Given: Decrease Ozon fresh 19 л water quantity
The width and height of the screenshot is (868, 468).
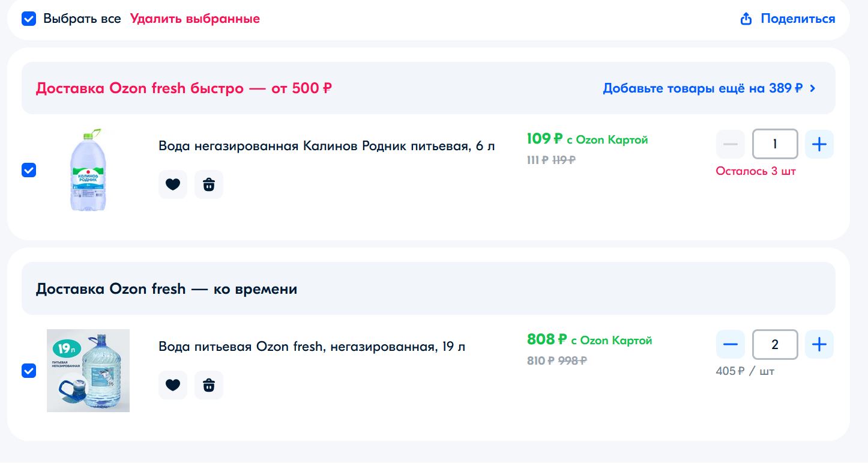Looking at the screenshot, I should click(731, 344).
